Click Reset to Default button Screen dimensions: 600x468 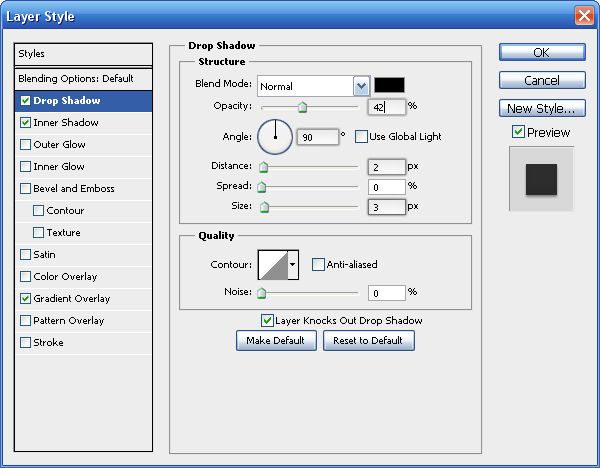coord(369,341)
